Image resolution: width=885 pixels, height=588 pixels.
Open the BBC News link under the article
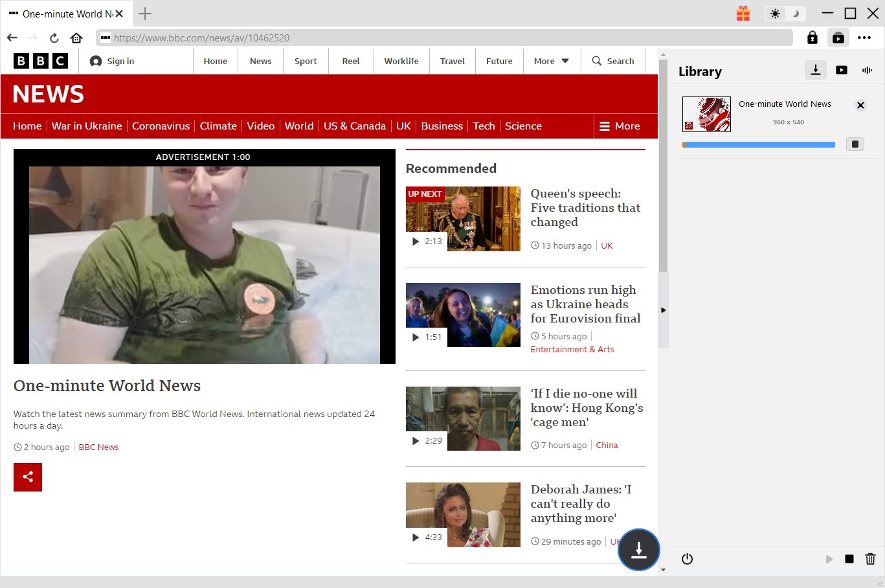coord(98,447)
